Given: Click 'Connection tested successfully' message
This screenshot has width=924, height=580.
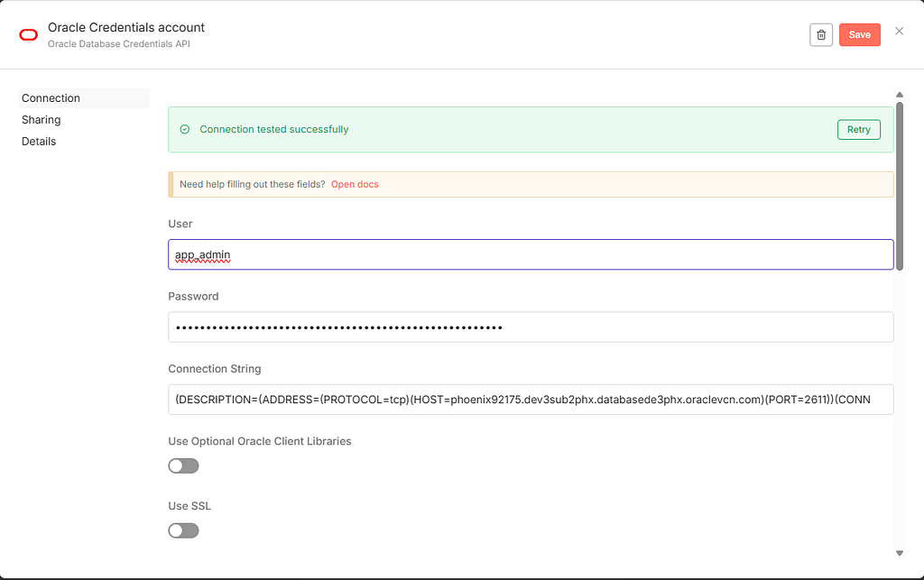Looking at the screenshot, I should coord(274,130).
